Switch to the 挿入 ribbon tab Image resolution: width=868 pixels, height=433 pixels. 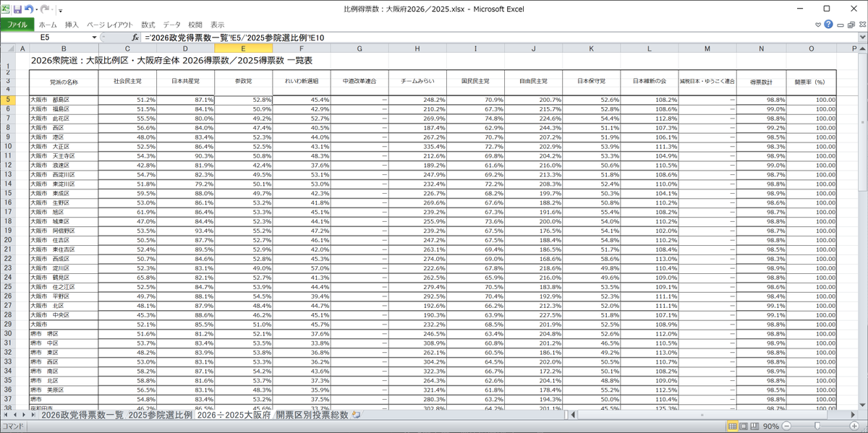point(72,24)
